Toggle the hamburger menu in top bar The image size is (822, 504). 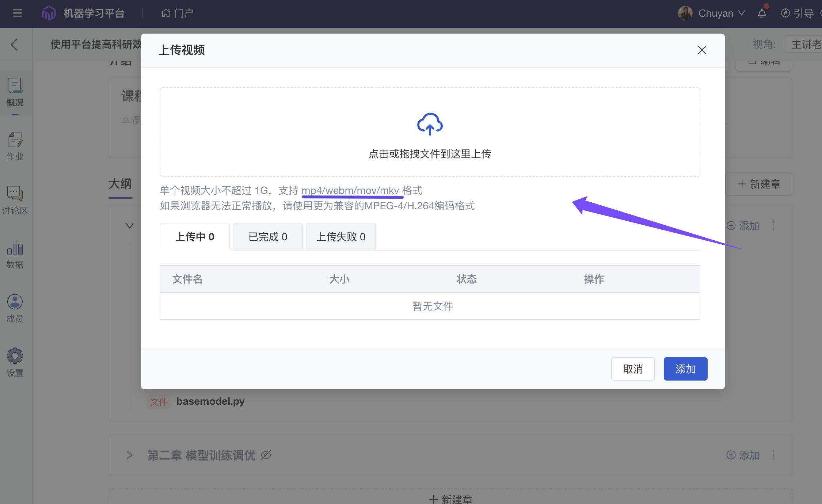click(17, 14)
